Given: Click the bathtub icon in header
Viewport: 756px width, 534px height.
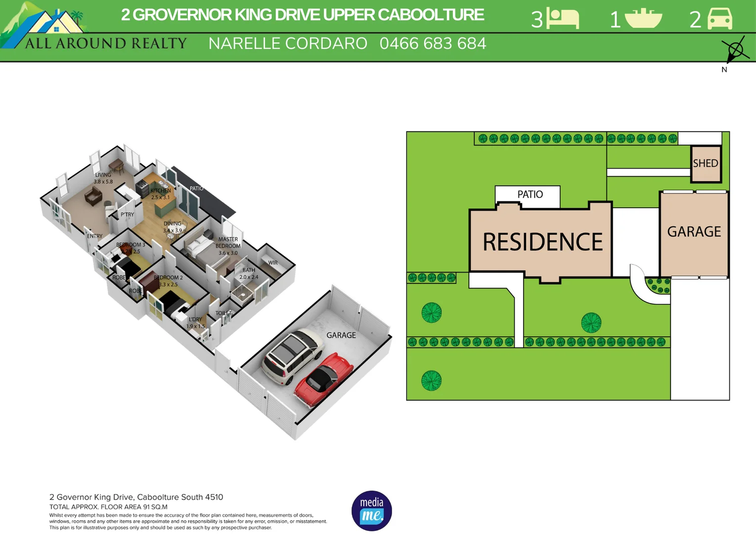Looking at the screenshot, I should (x=643, y=19).
